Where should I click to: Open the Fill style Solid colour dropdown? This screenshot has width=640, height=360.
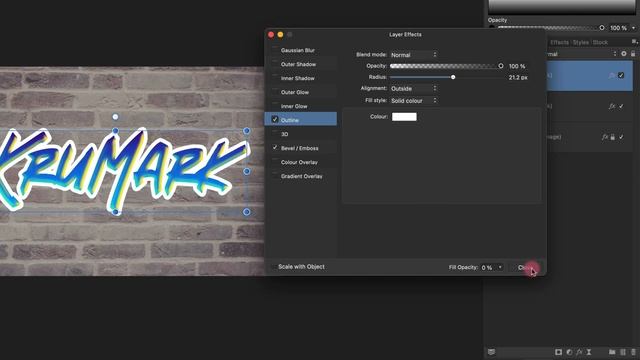pyautogui.click(x=413, y=100)
